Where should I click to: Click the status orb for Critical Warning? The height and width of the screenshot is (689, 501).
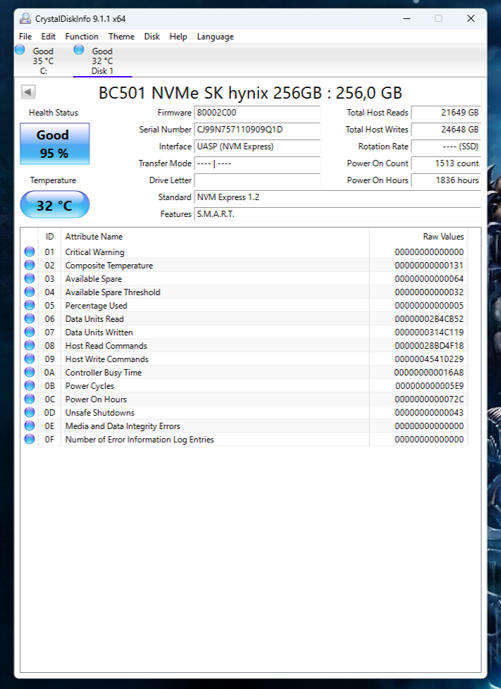[x=29, y=252]
